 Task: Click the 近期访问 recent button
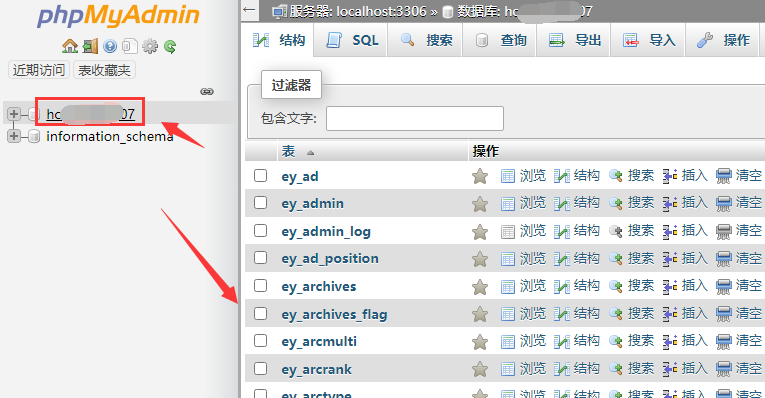(39, 70)
